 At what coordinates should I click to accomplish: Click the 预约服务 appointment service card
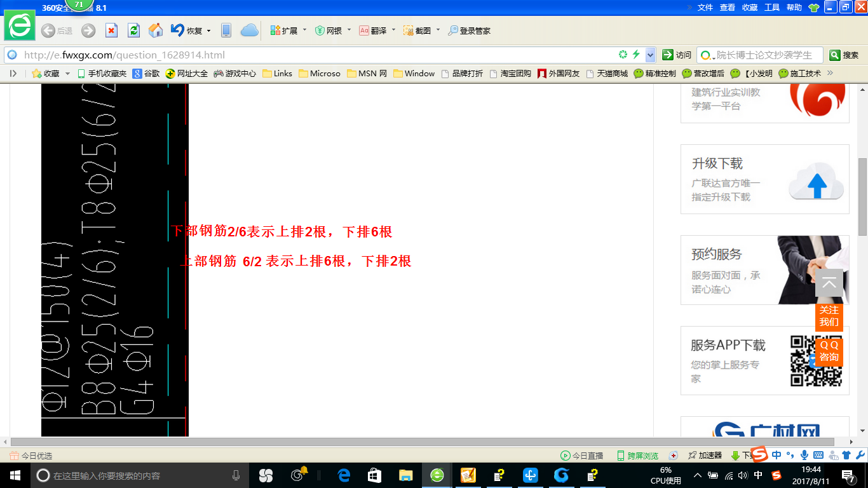(x=765, y=270)
